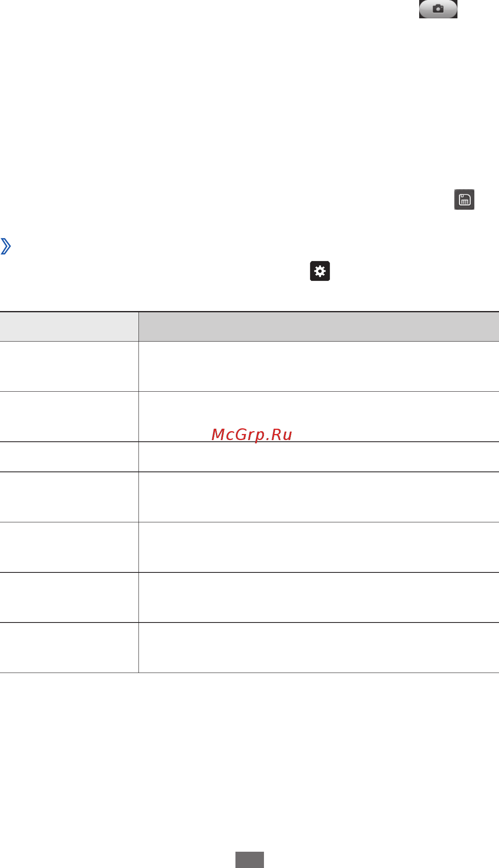This screenshot has width=499, height=868.
Task: Select the sixth row's wide right cell
Action: [319, 597]
